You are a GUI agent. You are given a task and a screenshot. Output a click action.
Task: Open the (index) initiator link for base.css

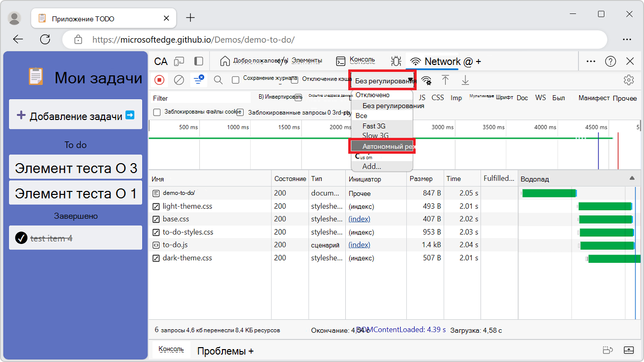(359, 219)
